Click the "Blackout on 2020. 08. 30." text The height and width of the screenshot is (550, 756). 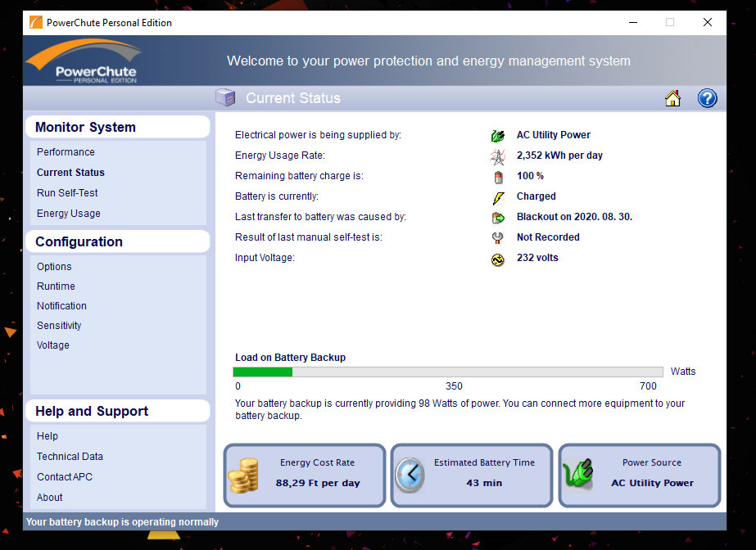[x=574, y=217]
